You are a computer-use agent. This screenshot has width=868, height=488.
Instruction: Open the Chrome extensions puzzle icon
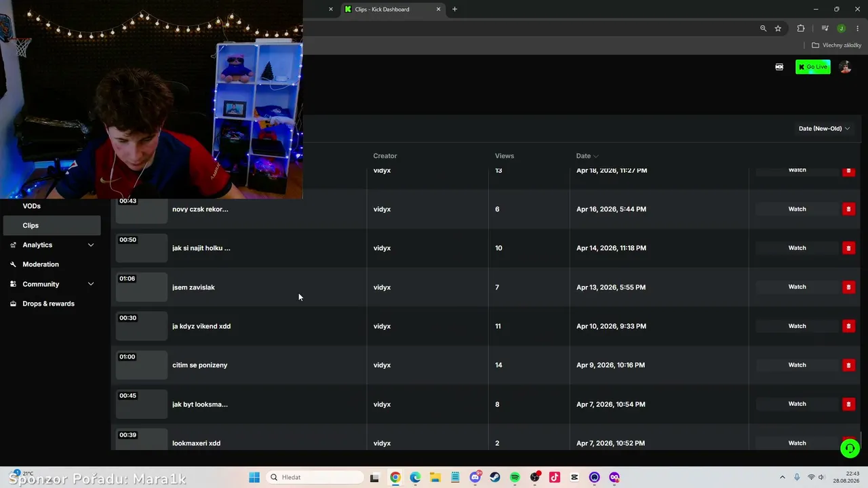801,28
